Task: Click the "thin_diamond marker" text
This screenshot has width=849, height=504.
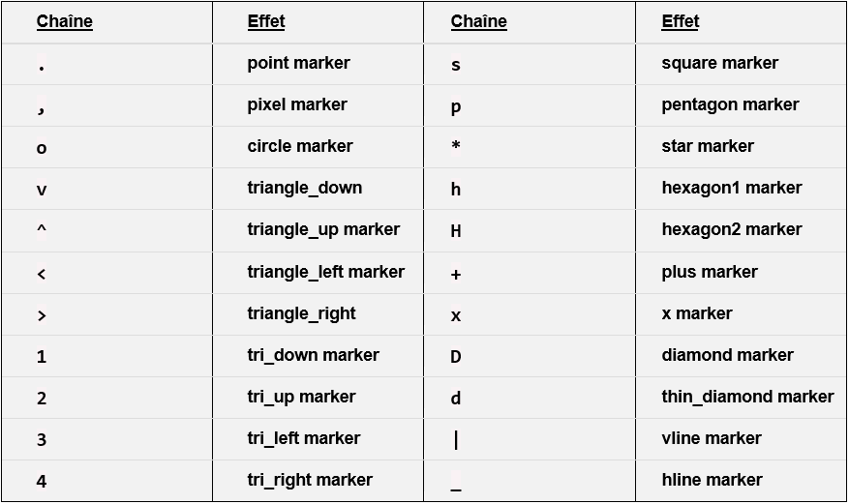Action: click(747, 397)
